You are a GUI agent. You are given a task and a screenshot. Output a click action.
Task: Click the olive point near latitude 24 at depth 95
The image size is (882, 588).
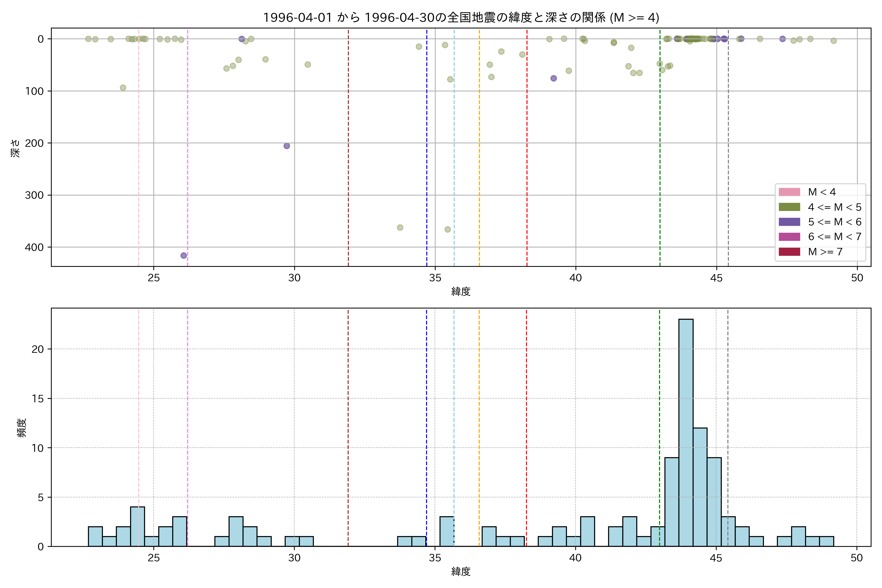pos(123,88)
